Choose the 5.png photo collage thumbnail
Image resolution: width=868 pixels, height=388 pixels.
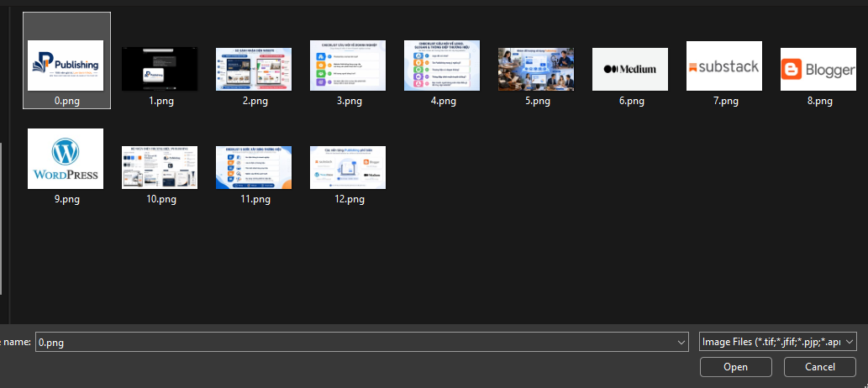[x=536, y=69]
